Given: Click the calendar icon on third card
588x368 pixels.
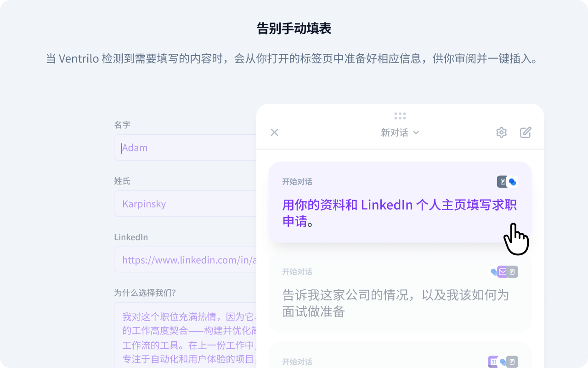Looking at the screenshot, I should pyautogui.click(x=493, y=362).
